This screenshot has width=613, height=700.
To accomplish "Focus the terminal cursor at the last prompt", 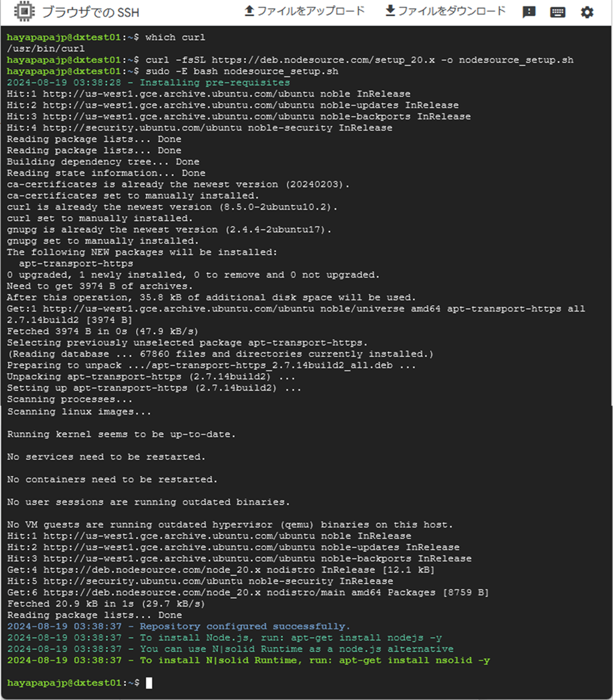I will click(149, 682).
